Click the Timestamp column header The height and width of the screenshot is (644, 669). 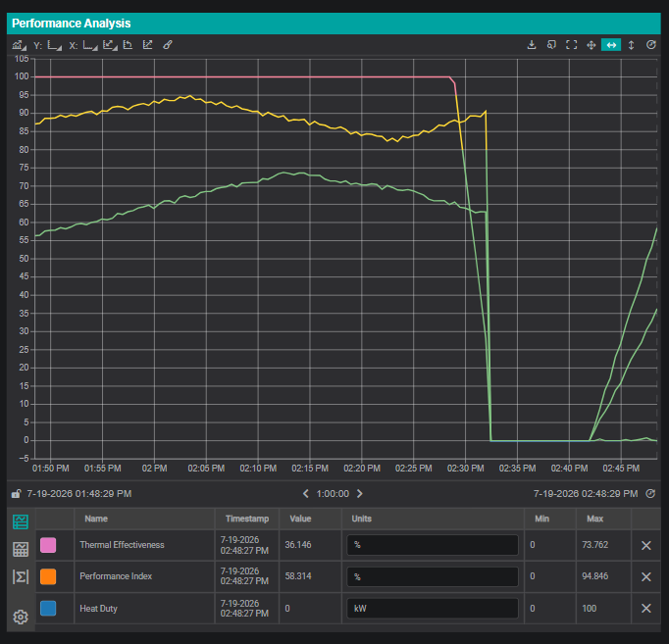(x=247, y=519)
